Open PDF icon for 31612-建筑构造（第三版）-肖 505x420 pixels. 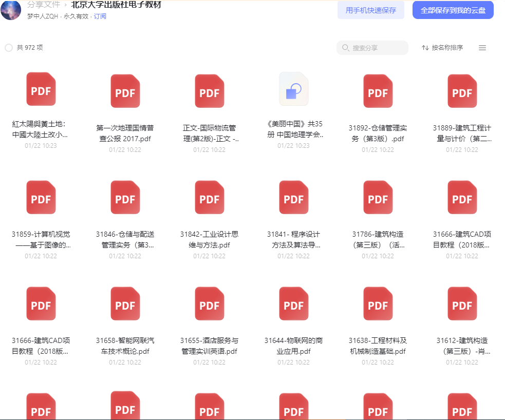[x=462, y=303]
